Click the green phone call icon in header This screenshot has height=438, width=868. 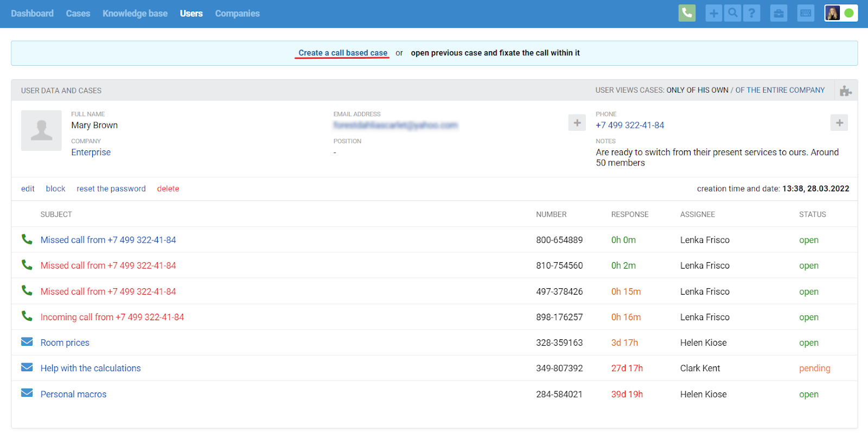687,13
